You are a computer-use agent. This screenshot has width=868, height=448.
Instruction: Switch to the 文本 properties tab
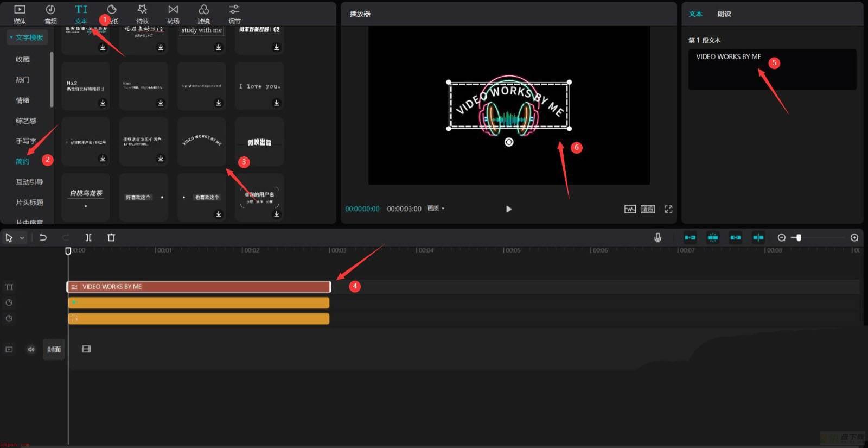click(695, 14)
